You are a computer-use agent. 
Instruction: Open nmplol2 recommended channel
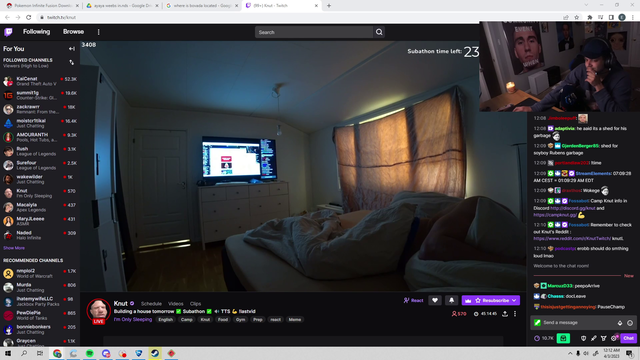pyautogui.click(x=40, y=273)
